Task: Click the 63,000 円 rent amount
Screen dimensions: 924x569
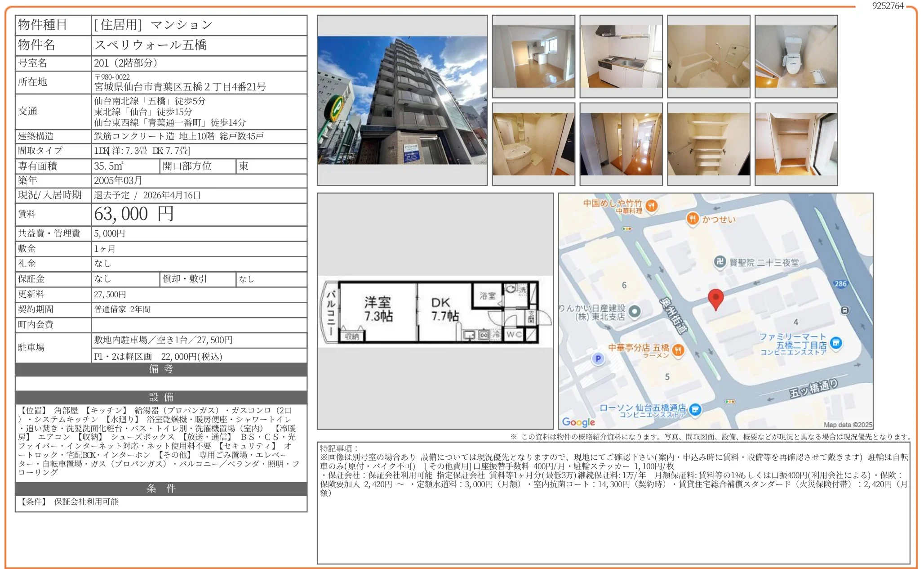Action: point(134,214)
